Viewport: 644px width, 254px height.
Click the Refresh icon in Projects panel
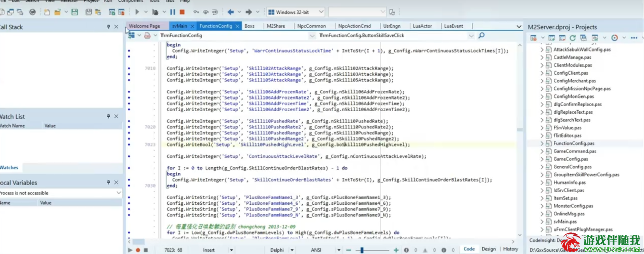(x=572, y=38)
